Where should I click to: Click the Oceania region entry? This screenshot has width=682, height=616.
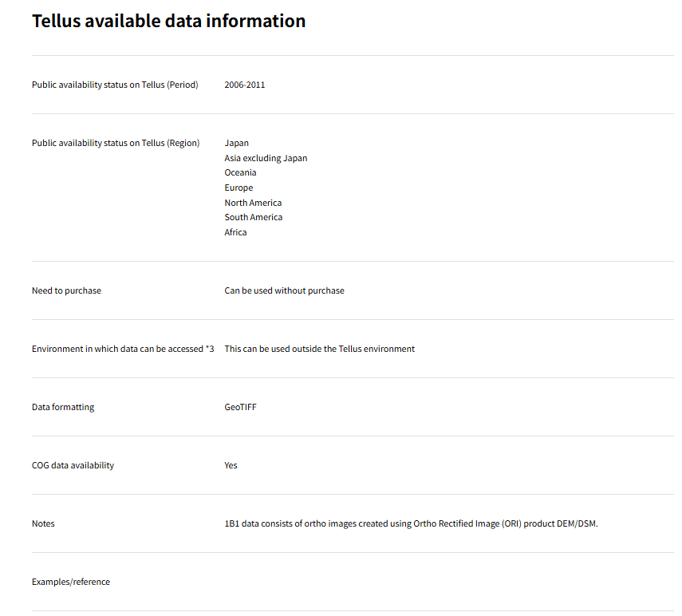click(240, 172)
